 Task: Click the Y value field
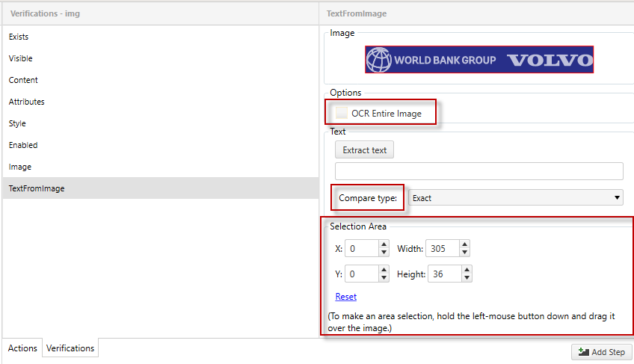pyautogui.click(x=362, y=274)
